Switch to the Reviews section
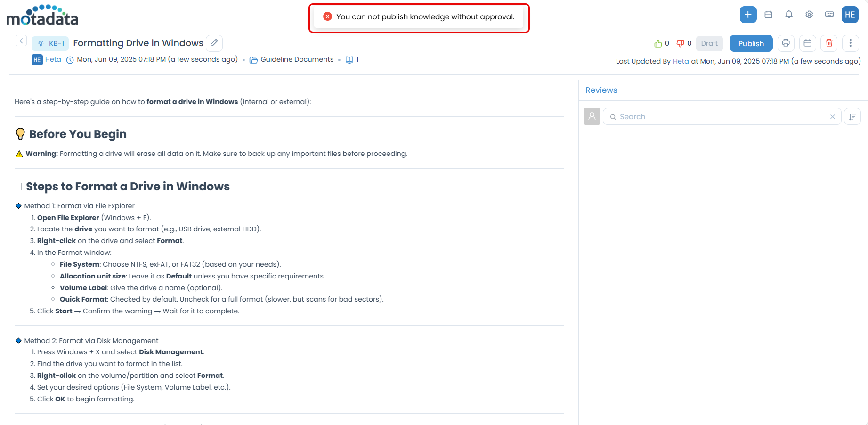The image size is (868, 425). click(x=601, y=90)
